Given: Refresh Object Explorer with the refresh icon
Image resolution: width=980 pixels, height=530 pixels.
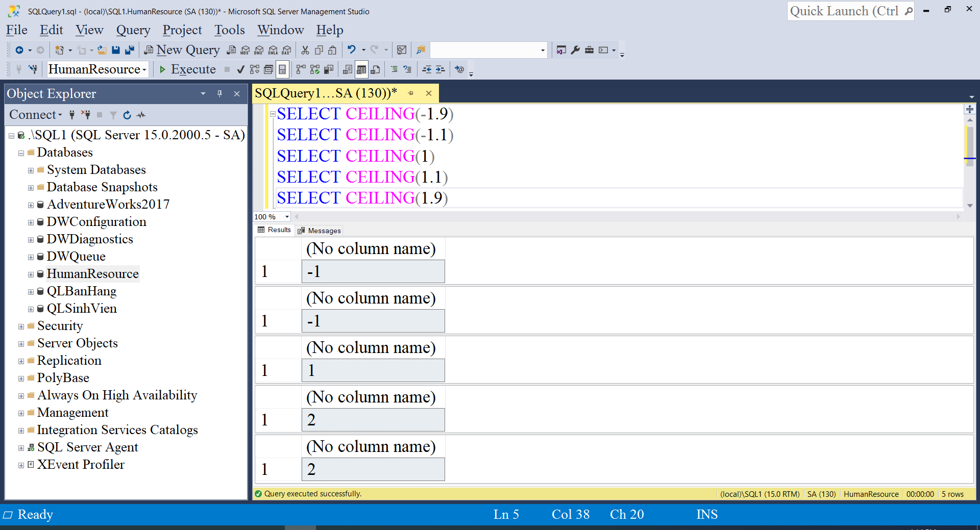Looking at the screenshot, I should (x=127, y=115).
